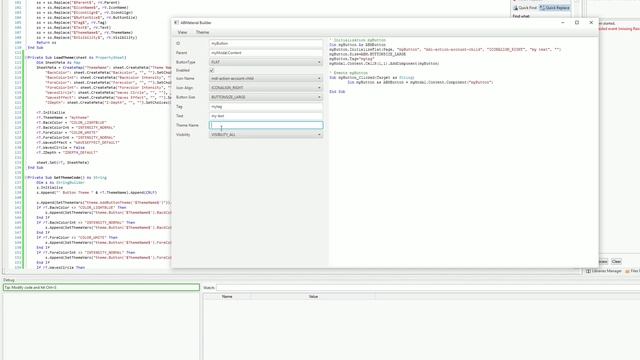Image resolution: width=640 pixels, height=360 pixels.
Task: Click the 'Dim myButton As ABMButton' code line
Action: [357, 45]
